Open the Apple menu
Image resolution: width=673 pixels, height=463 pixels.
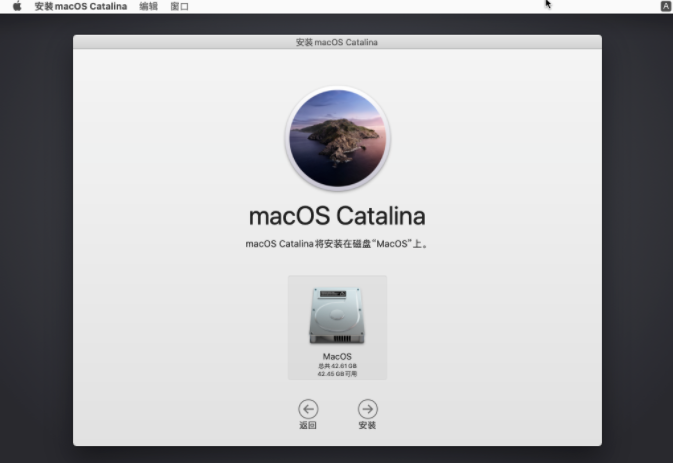click(x=17, y=6)
